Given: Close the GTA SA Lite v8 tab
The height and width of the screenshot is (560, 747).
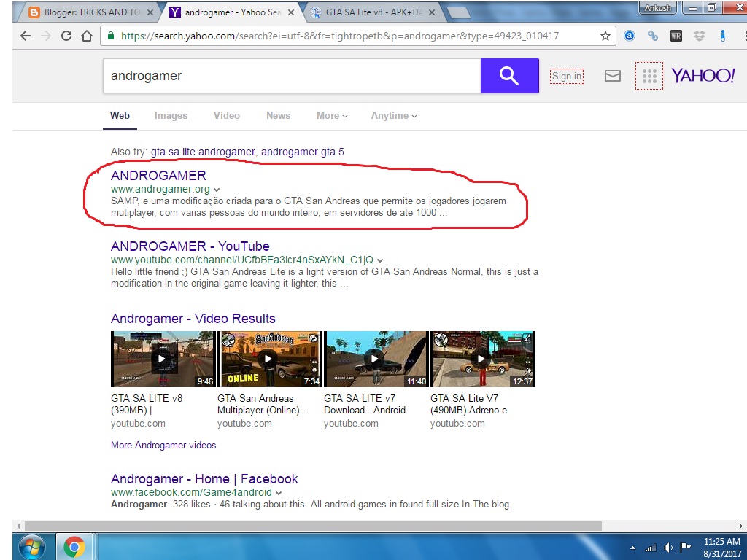Looking at the screenshot, I should click(x=432, y=12).
